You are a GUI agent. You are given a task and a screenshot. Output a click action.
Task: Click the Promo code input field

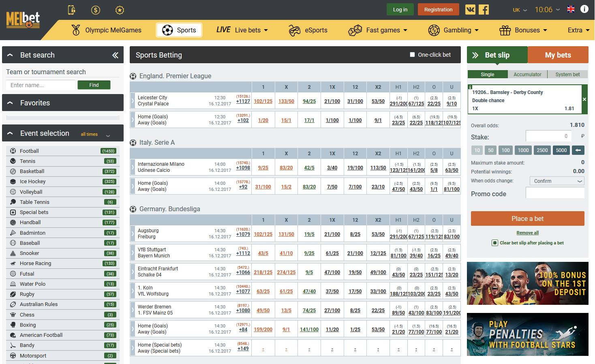tap(555, 193)
